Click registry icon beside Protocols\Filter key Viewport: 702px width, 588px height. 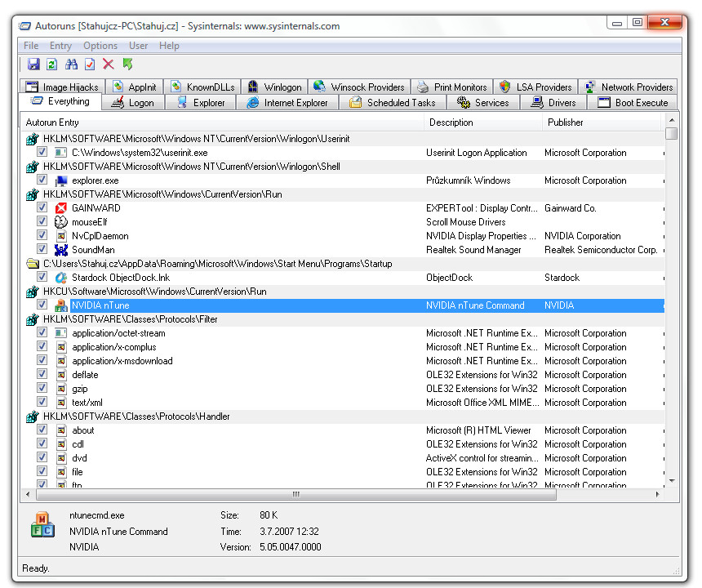tap(32, 319)
